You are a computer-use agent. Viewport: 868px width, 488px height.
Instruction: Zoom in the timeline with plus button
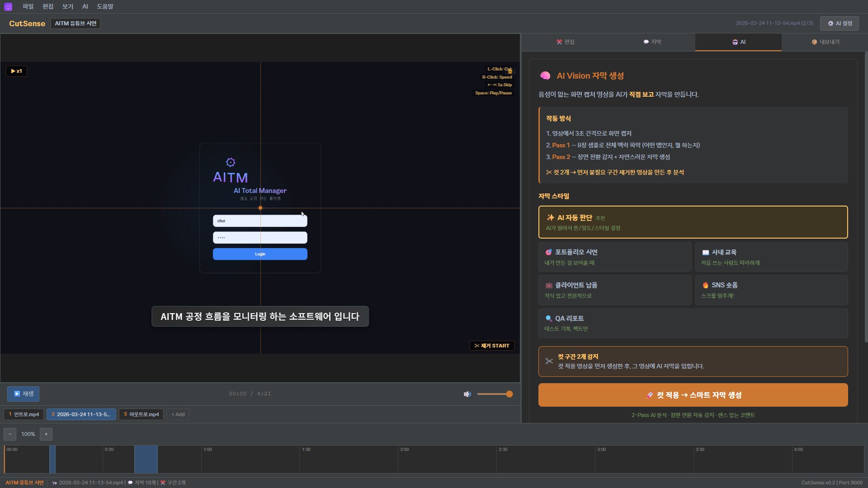(x=46, y=434)
